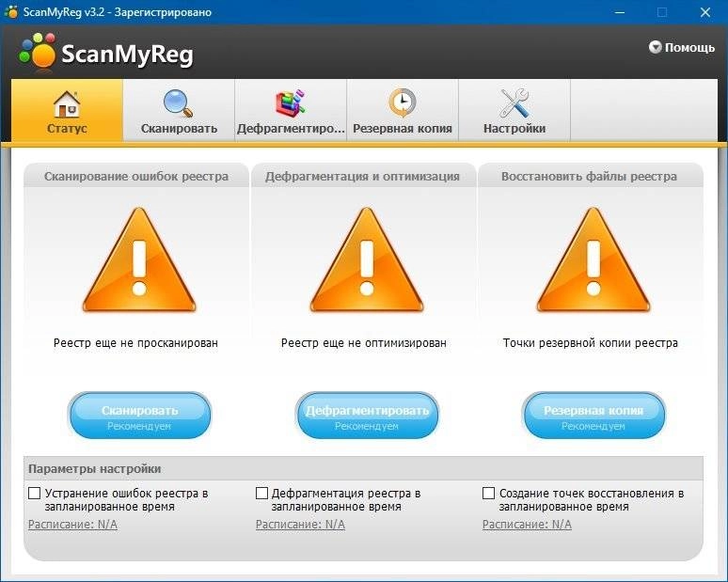Screen dimensions: 728x582
Task: Go to the Резервная копия tab
Action: click(x=403, y=110)
